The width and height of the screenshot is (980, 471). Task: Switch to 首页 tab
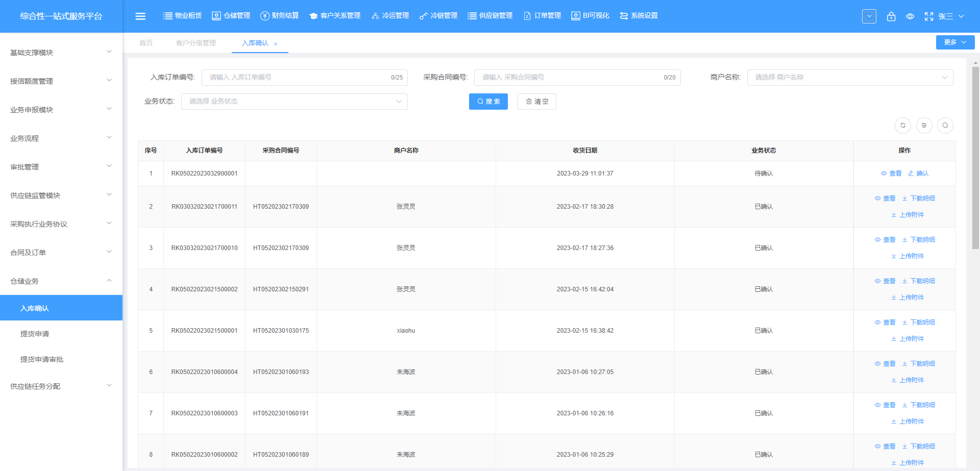tap(146, 43)
